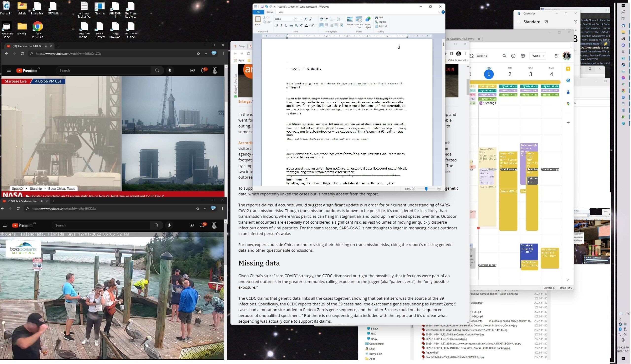The height and width of the screenshot is (364, 631).
Task: Click the Bold formatting button in WordPad
Action: (277, 25)
